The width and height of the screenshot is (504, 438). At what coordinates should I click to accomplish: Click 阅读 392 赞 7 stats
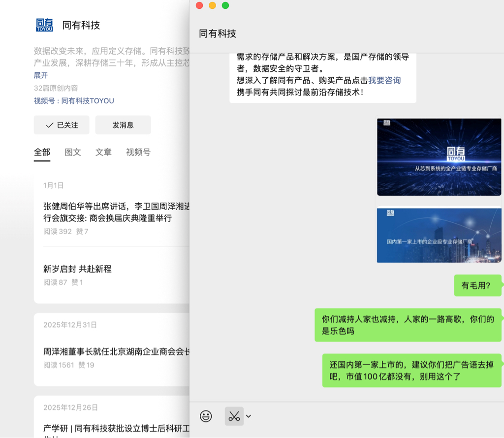coord(66,231)
